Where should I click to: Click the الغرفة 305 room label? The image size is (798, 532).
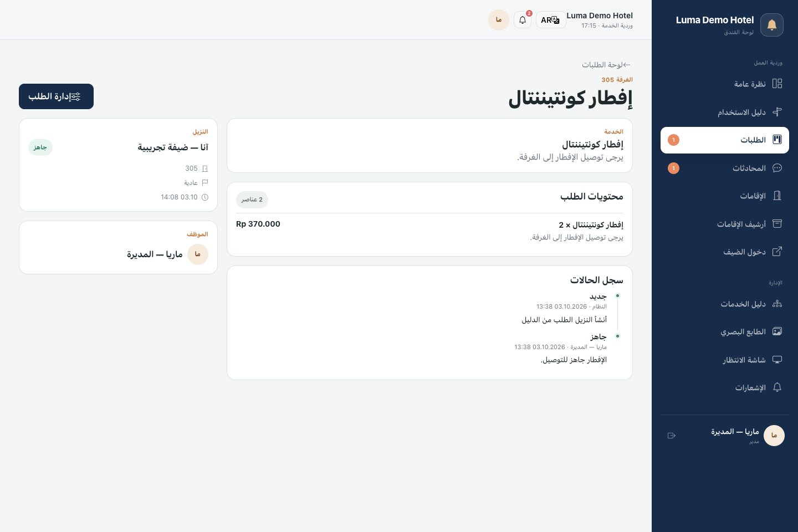pyautogui.click(x=617, y=80)
